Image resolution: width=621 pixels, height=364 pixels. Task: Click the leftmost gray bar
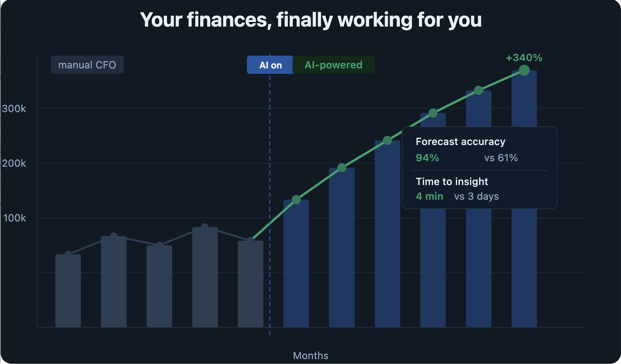pyautogui.click(x=68, y=291)
